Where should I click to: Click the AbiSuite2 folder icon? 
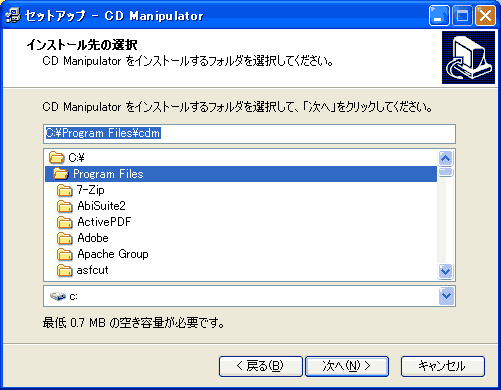click(x=64, y=206)
